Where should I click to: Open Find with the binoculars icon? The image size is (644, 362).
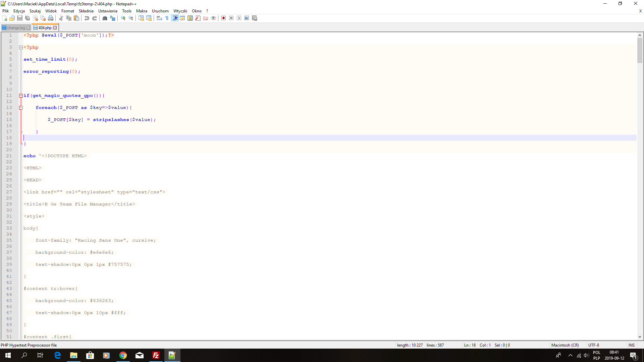105,18
